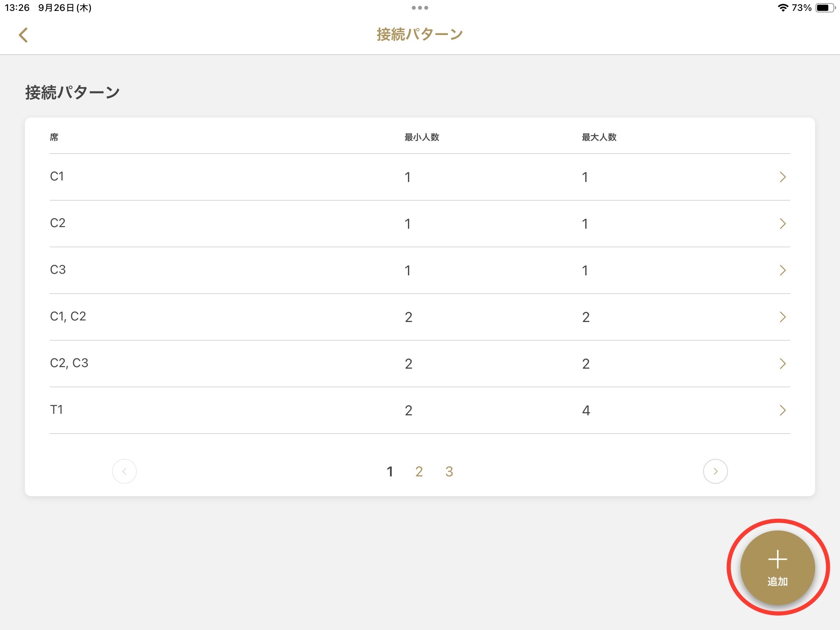840x630 pixels.
Task: Expand the T1 row chevron
Action: [783, 410]
